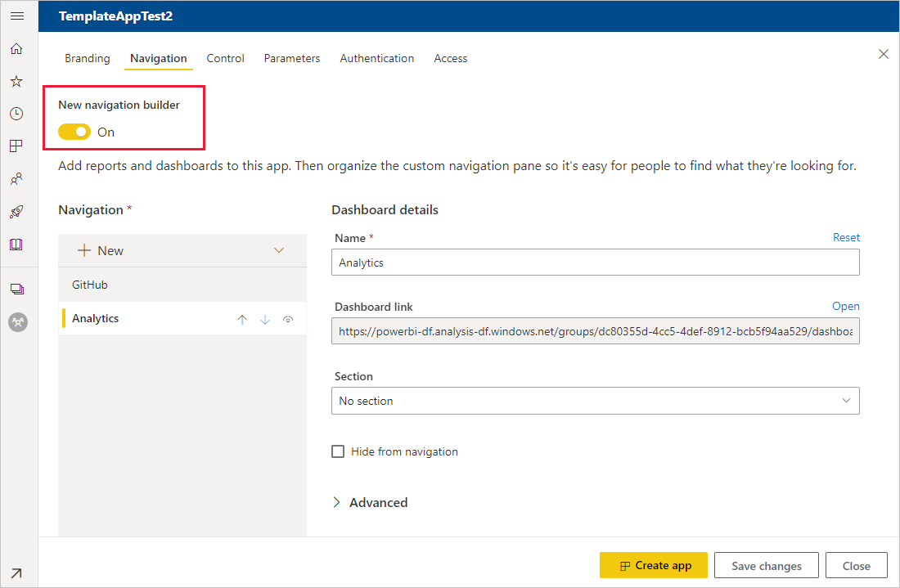Screen dimensions: 900x588
Task: Open the Home icon in sidebar
Action: click(x=16, y=49)
